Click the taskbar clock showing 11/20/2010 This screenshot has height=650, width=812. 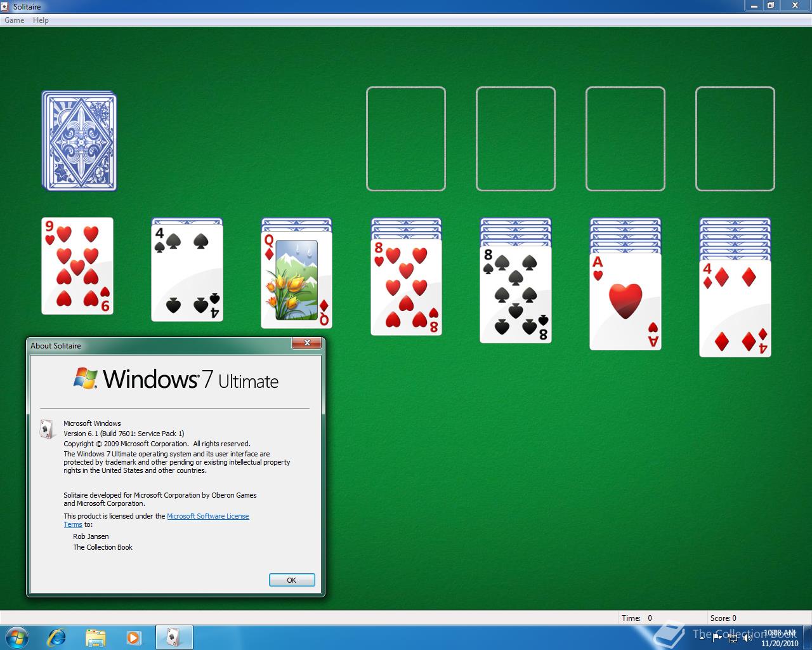click(780, 638)
